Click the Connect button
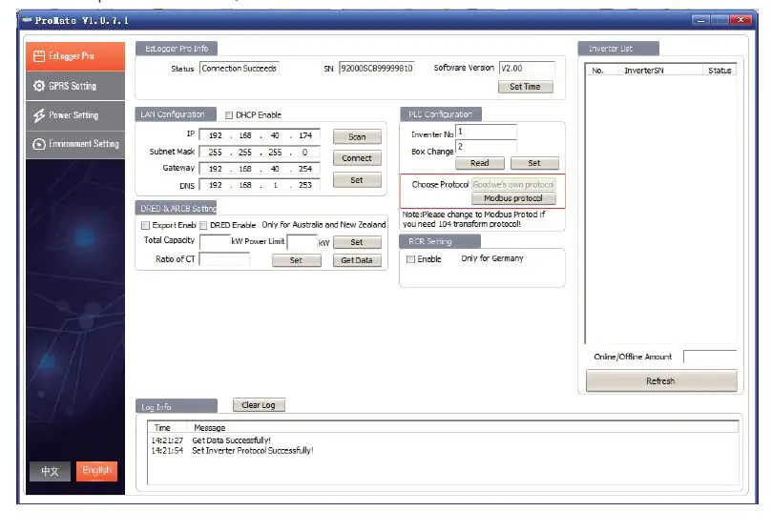 pyautogui.click(x=357, y=158)
